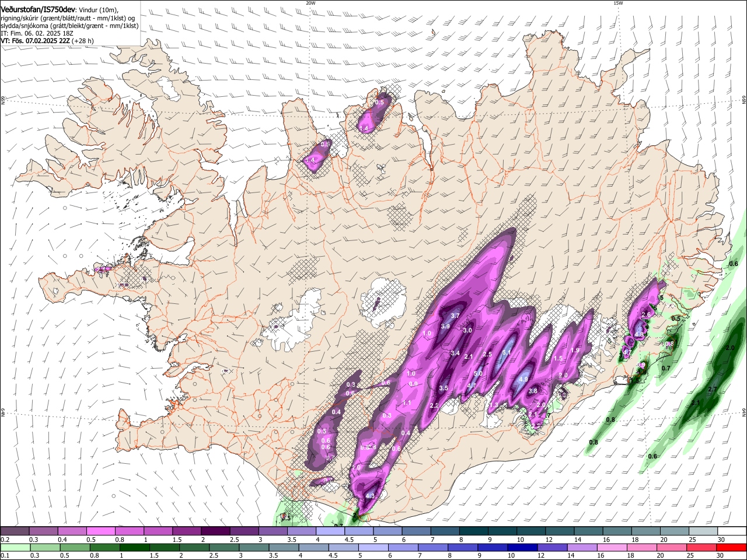Click the 2.6 value near the east coast

(646, 314)
